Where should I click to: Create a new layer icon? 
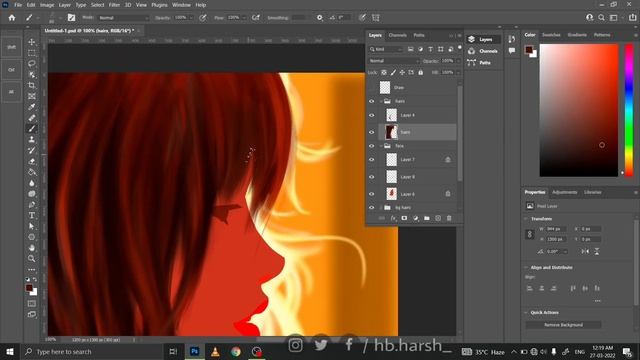[438, 218]
